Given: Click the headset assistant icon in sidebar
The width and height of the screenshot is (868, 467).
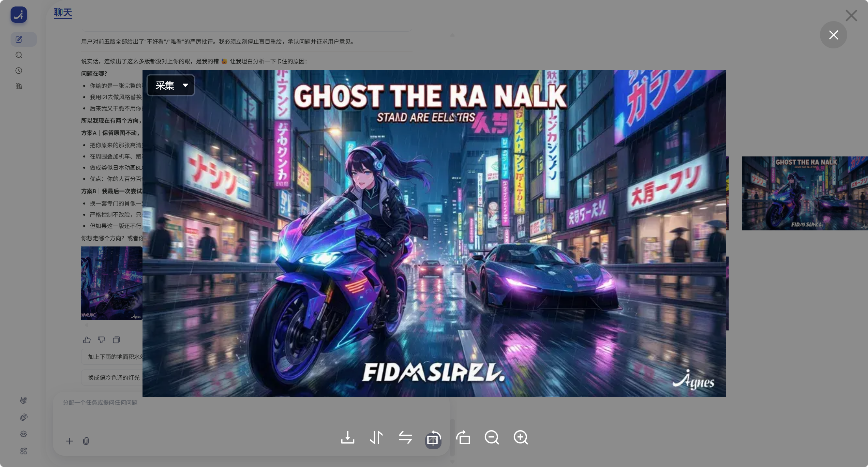Looking at the screenshot, I should [23, 400].
